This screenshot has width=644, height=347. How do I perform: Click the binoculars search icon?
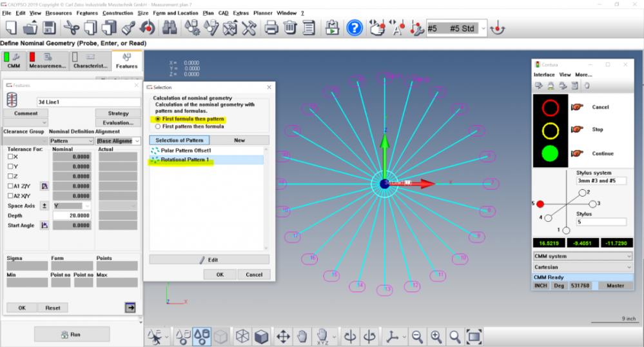(169, 28)
